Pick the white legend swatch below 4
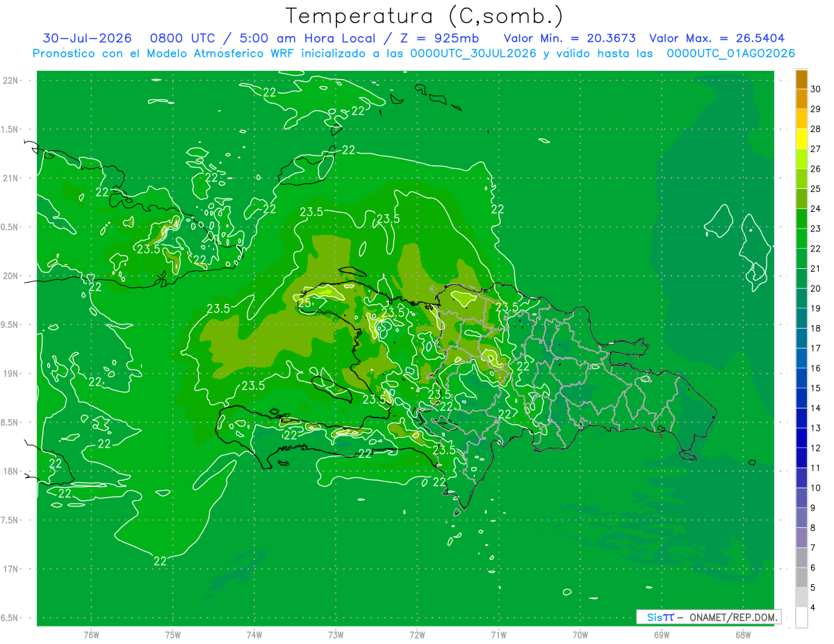This screenshot has height=644, width=834. (801, 618)
